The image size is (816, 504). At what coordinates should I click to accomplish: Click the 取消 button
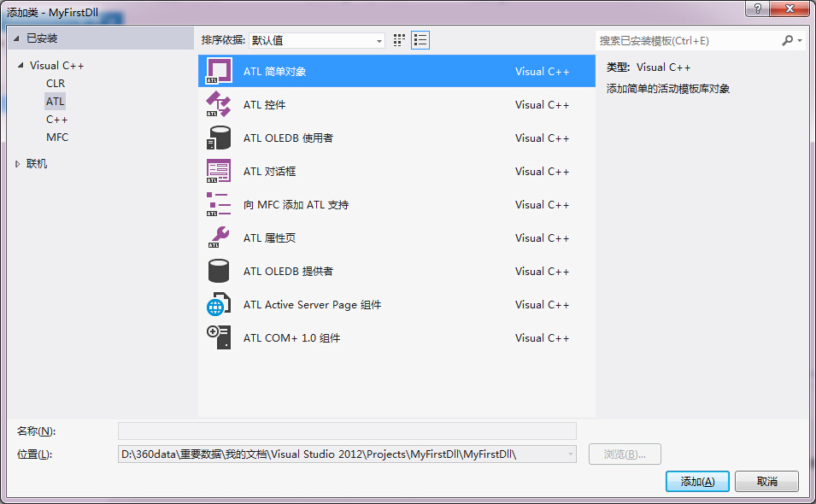[x=766, y=482]
